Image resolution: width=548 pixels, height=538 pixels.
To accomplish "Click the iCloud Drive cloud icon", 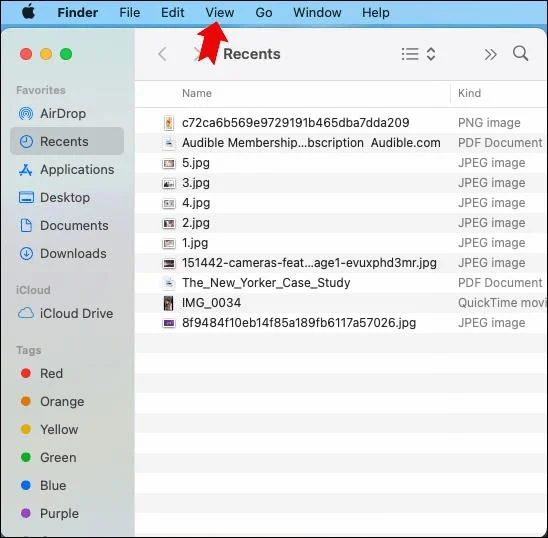I will (26, 313).
